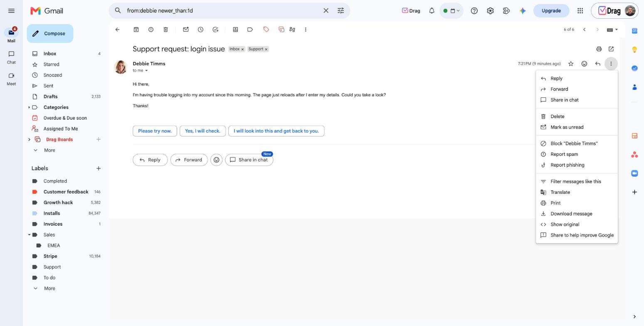Click the Move to icon in toolbar
The height and width of the screenshot is (326, 644).
click(x=235, y=30)
